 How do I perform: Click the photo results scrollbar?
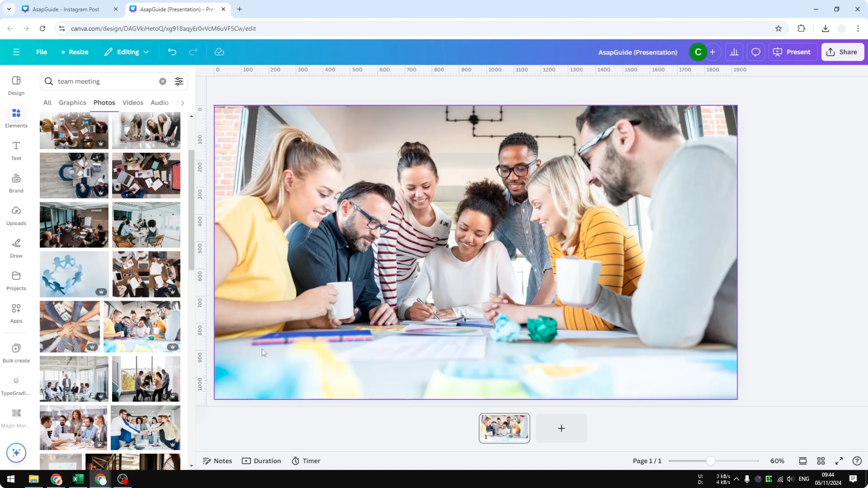[191, 210]
